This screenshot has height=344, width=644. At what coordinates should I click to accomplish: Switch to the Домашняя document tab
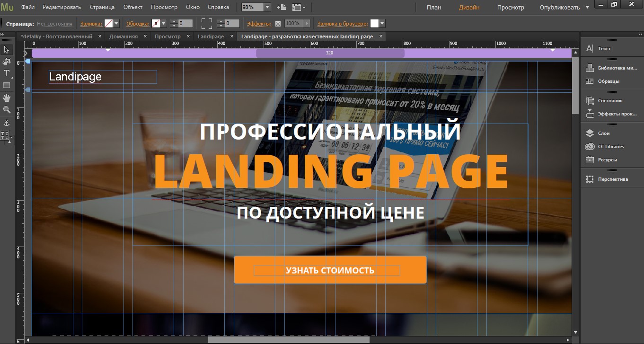click(124, 36)
